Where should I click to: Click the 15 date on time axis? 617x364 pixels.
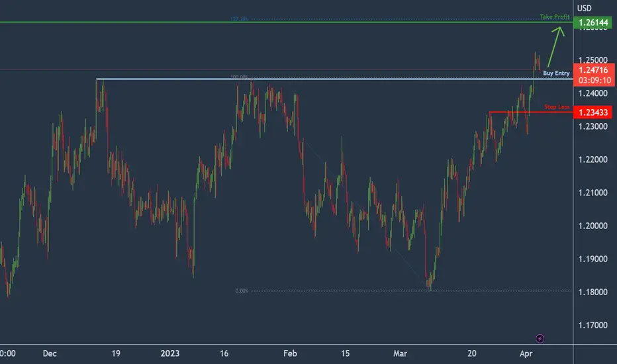345,353
